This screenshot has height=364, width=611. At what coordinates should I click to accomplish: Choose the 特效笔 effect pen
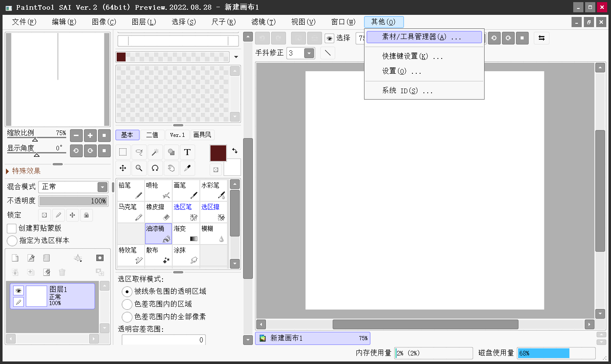(131, 255)
